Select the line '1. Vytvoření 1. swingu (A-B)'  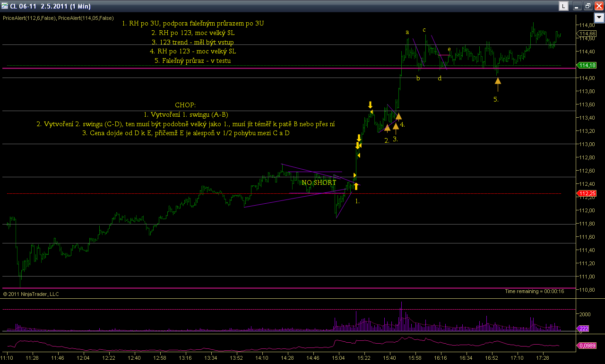point(186,114)
